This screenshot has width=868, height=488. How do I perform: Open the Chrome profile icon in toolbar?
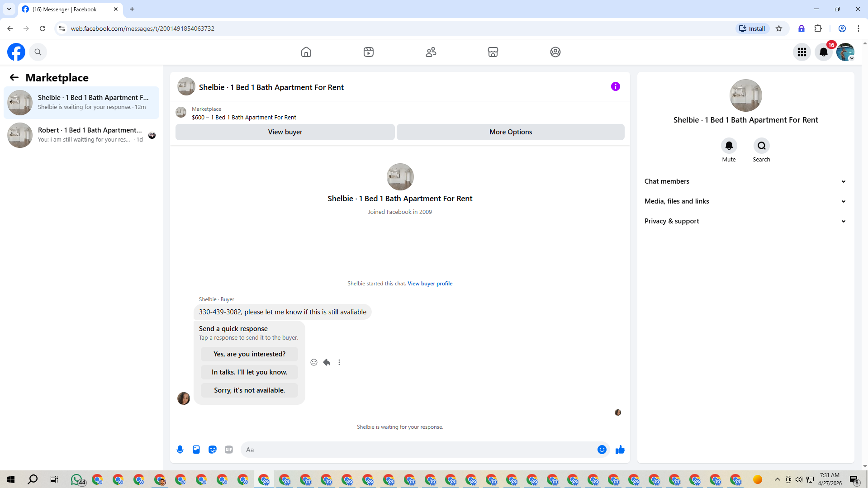(842, 28)
